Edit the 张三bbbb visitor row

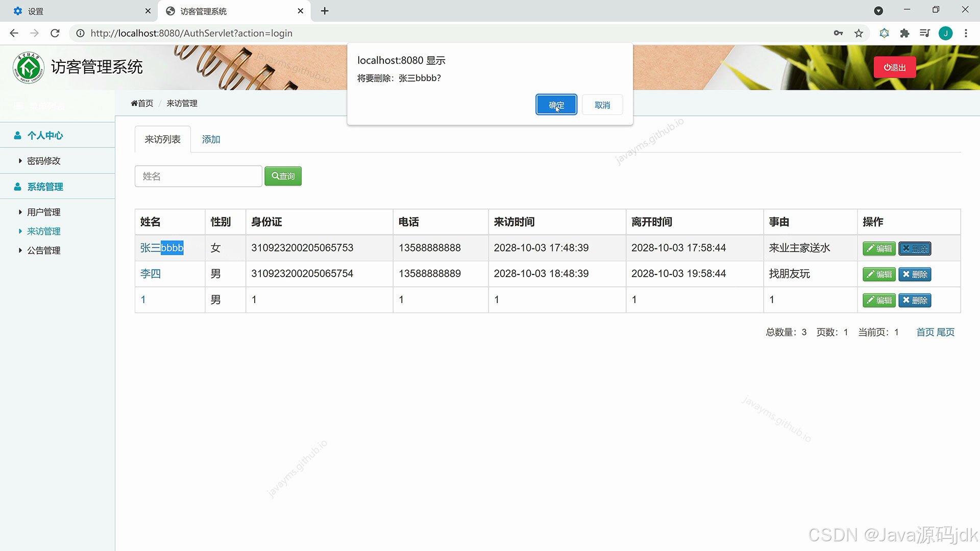pos(879,248)
